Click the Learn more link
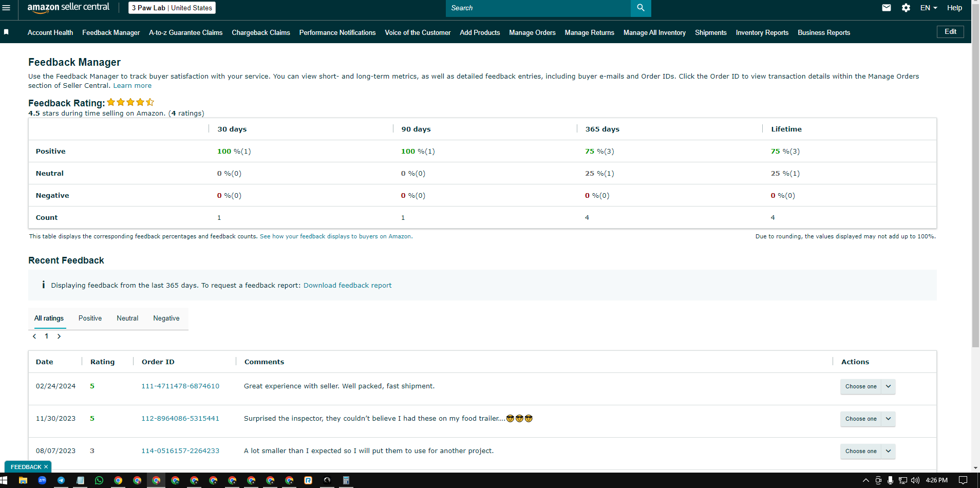The height and width of the screenshot is (488, 980). [x=133, y=86]
